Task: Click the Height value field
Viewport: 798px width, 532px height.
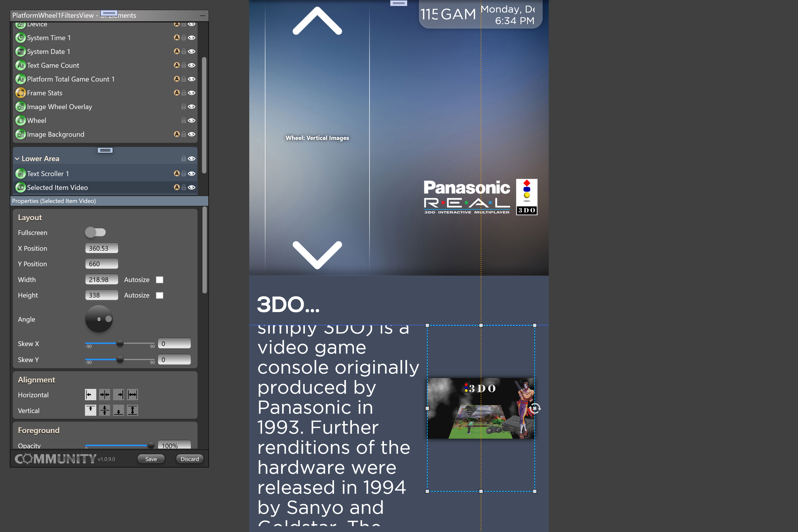Action: point(101,295)
